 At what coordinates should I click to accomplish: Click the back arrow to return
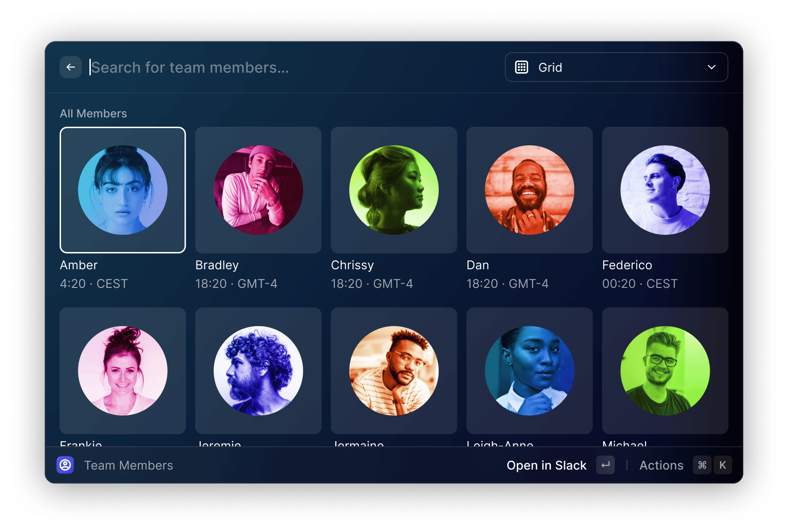(x=71, y=67)
